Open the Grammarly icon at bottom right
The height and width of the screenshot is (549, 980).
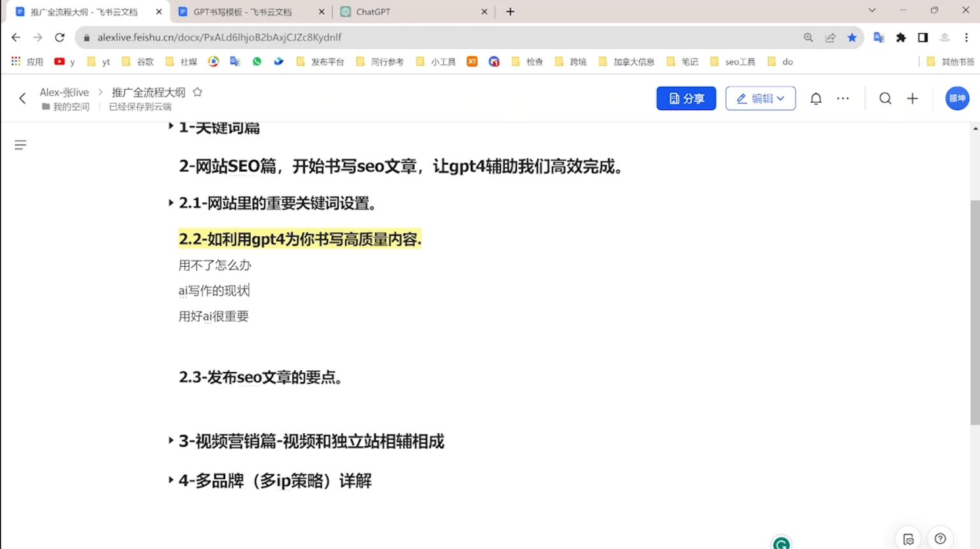point(781,542)
